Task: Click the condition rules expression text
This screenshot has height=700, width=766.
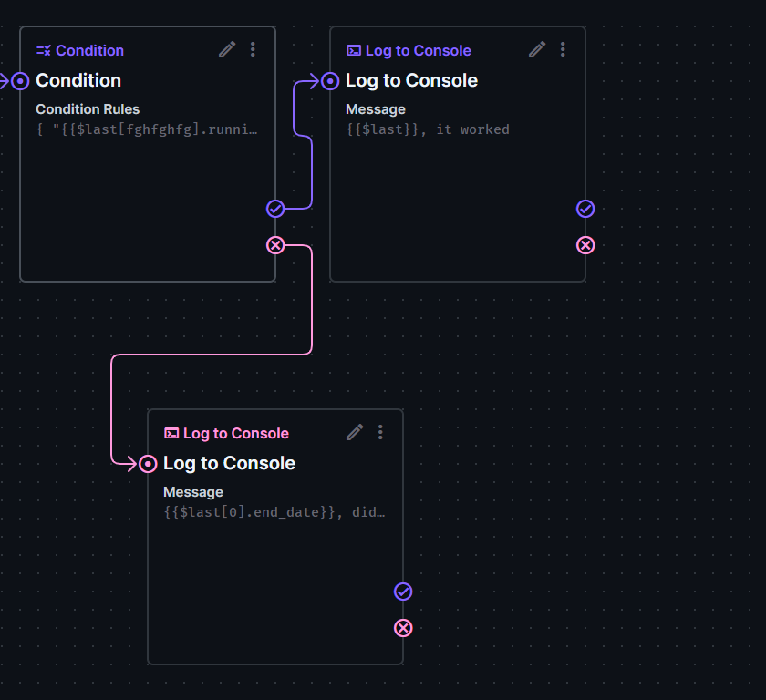Action: tap(147, 129)
